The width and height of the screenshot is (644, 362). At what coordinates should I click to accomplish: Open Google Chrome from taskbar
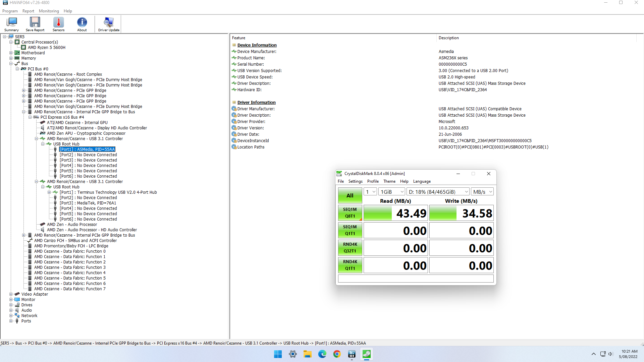click(337, 354)
